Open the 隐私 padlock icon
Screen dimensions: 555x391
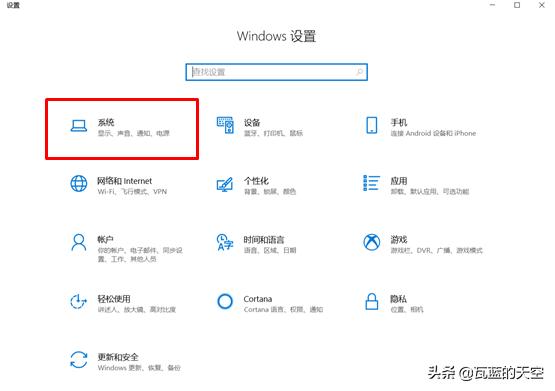coord(372,301)
